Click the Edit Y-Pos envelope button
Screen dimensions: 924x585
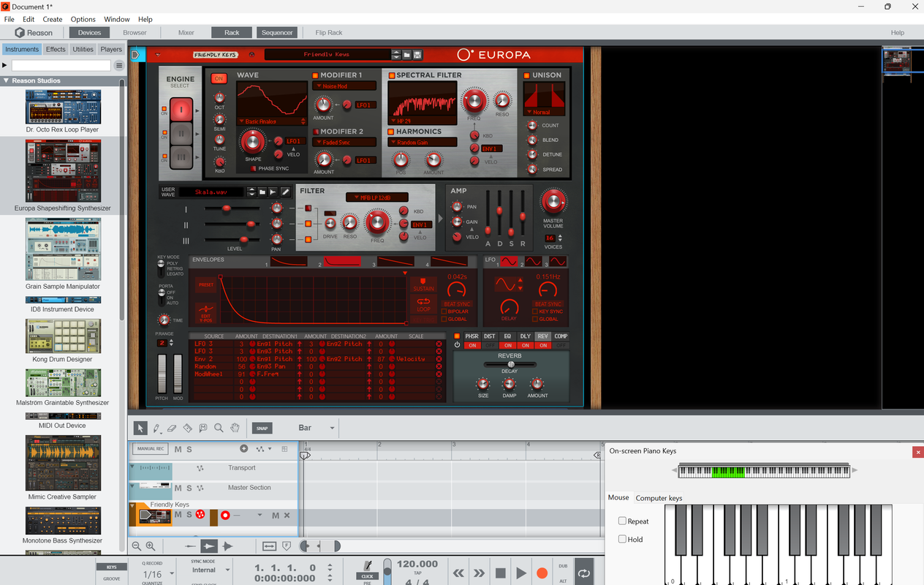(x=206, y=312)
